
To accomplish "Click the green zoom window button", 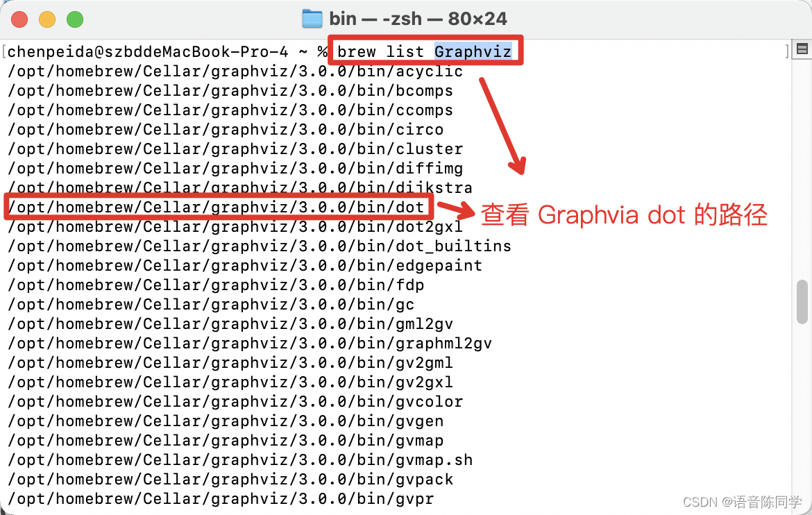I will pos(75,19).
